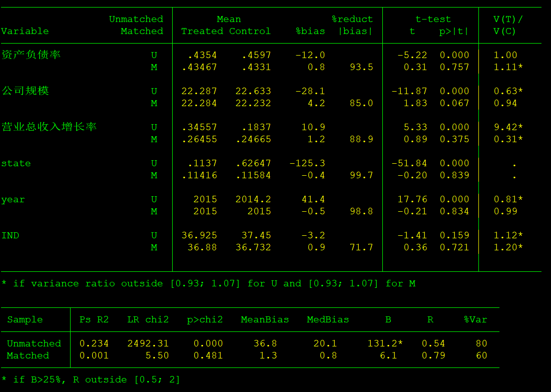Image resolution: width=551 pixels, height=392 pixels.
Task: Click the bias reduction value 98.8
Action: 361,211
